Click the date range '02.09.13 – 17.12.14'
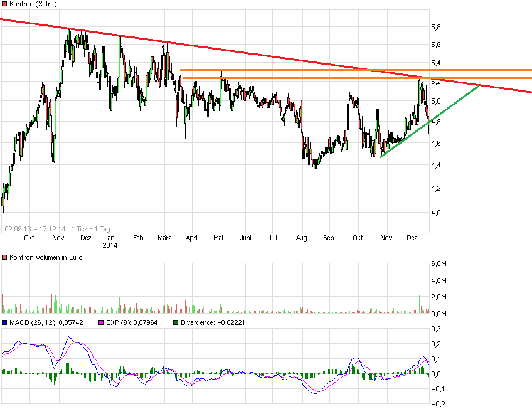This screenshot has width=532, height=409. [x=35, y=229]
